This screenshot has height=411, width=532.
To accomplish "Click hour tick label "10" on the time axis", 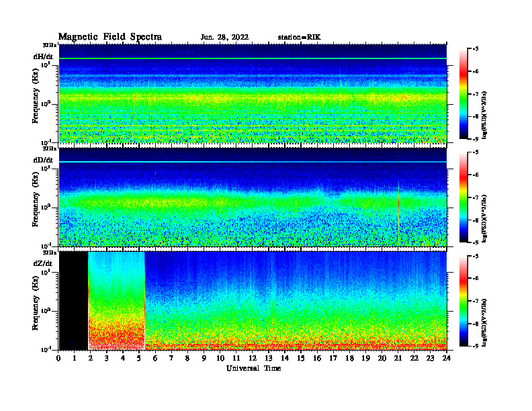I will 220,359.
